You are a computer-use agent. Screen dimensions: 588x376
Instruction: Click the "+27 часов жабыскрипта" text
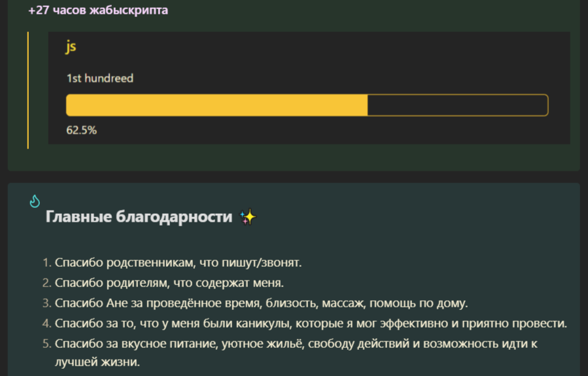coord(98,10)
